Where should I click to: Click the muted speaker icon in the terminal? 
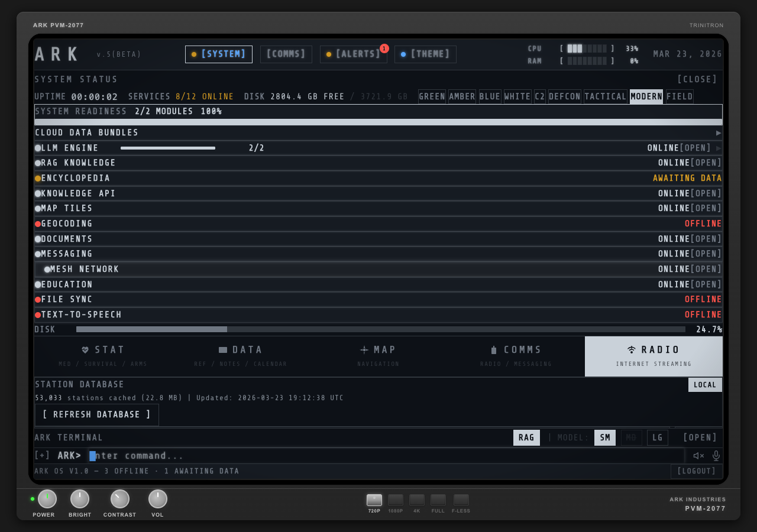pos(698,456)
